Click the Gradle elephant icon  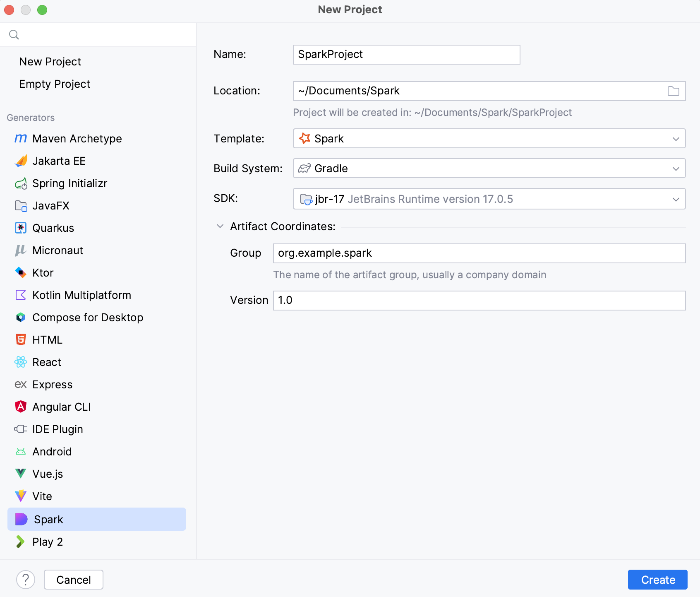[304, 168]
